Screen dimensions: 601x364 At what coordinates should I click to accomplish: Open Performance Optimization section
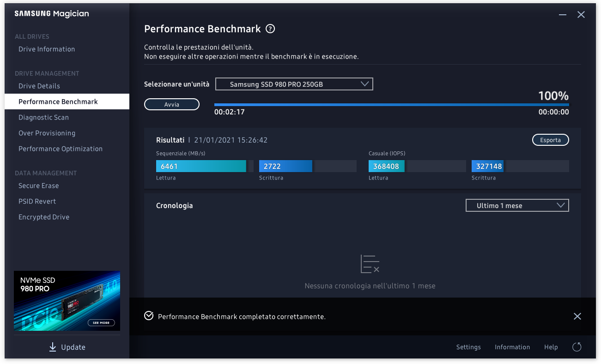pyautogui.click(x=61, y=149)
